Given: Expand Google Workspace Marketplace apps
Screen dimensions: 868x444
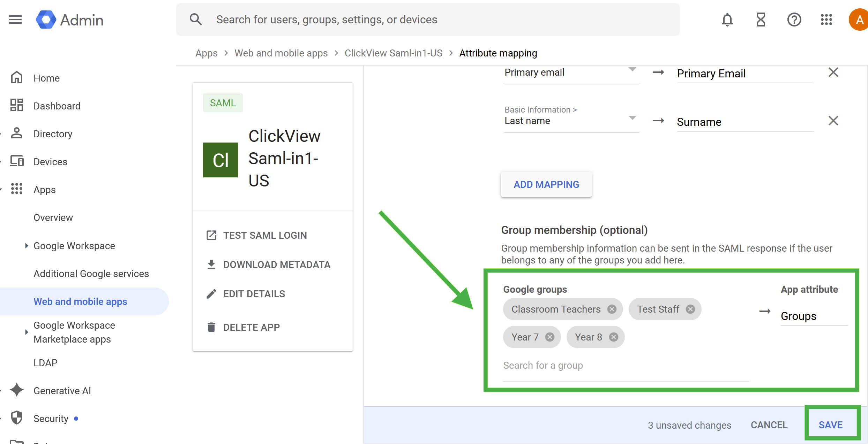Looking at the screenshot, I should pyautogui.click(x=27, y=332).
